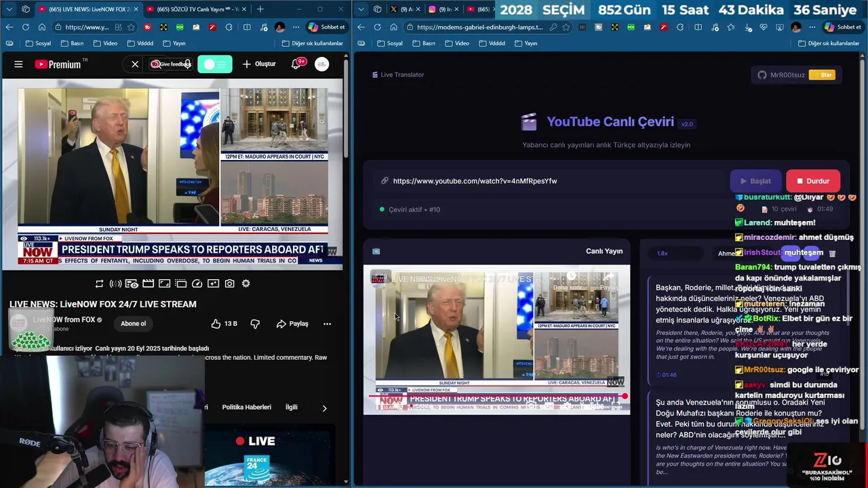Toggle the fullscreen-frame icon under video
868x488 pixels.
pos(164,283)
